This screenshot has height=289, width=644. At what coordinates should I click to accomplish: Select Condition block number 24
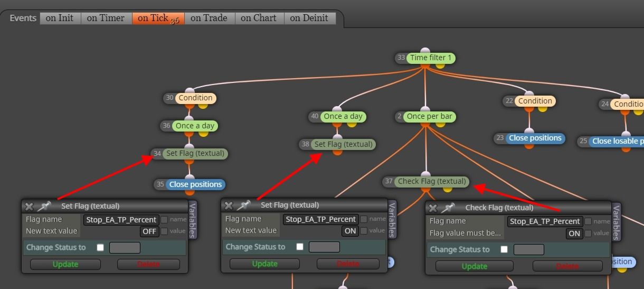pyautogui.click(x=628, y=104)
